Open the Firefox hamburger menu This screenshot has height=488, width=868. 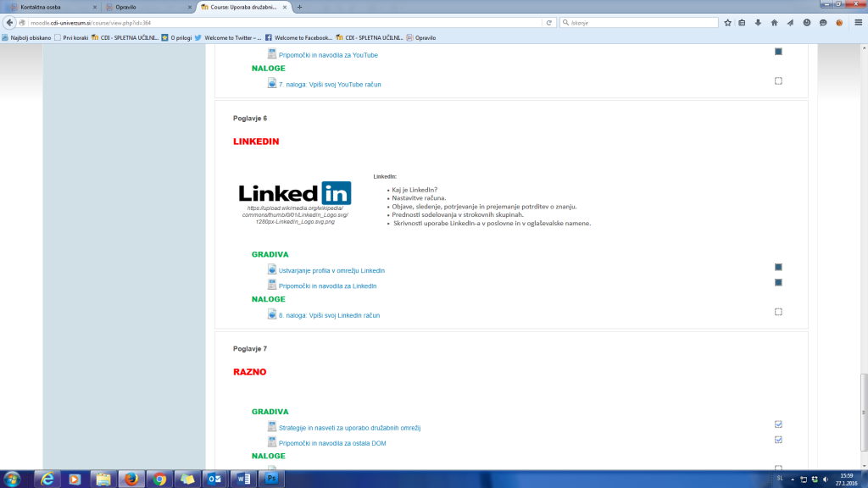point(857,23)
